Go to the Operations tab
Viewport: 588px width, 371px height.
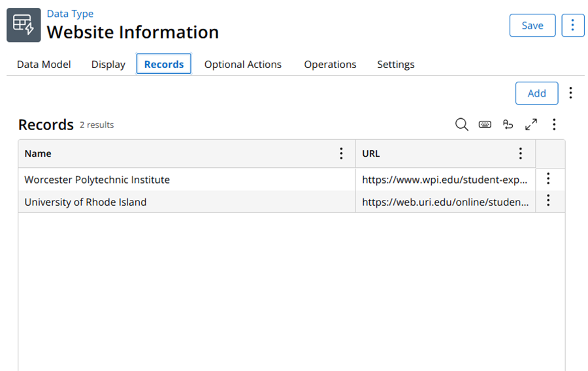(x=331, y=65)
